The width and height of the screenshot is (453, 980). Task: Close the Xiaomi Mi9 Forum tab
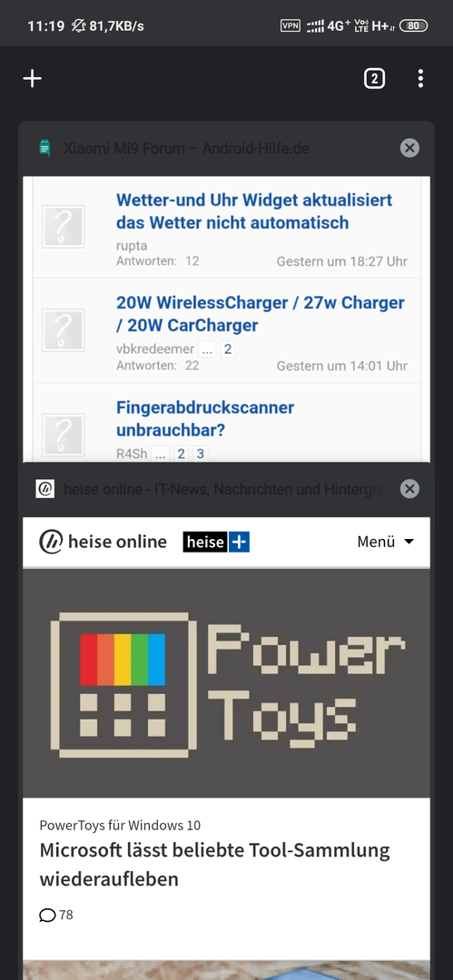(x=409, y=148)
